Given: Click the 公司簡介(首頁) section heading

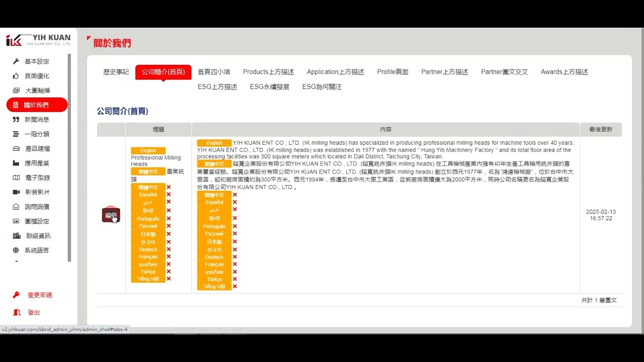Looking at the screenshot, I should coord(122,111).
